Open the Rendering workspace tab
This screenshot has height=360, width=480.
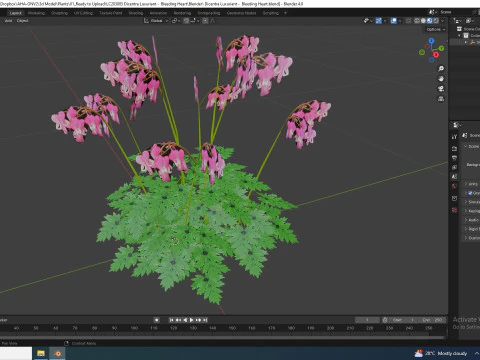(182, 13)
